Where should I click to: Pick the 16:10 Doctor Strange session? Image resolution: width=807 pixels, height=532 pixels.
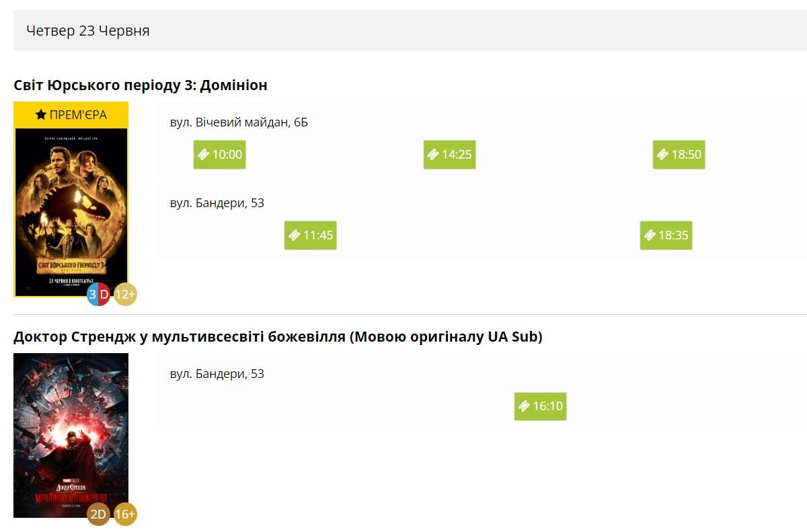pos(541,406)
